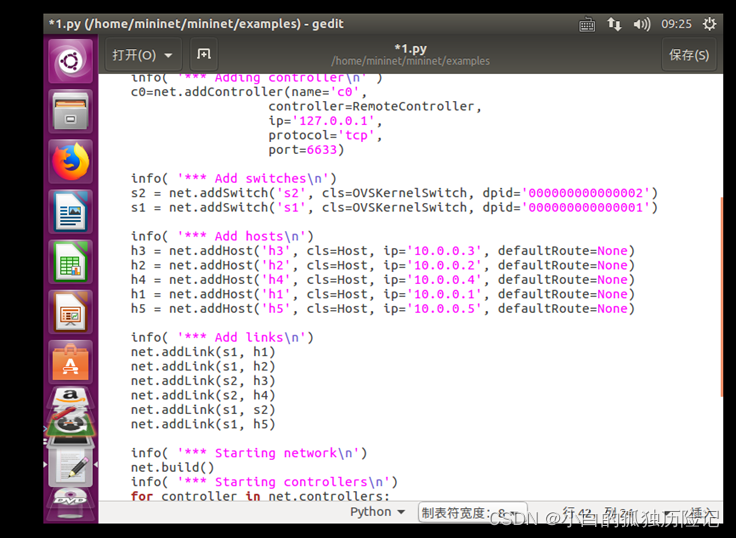736x538 pixels.
Task: Show the calendar from the 09:25 clock
Action: tap(676, 24)
